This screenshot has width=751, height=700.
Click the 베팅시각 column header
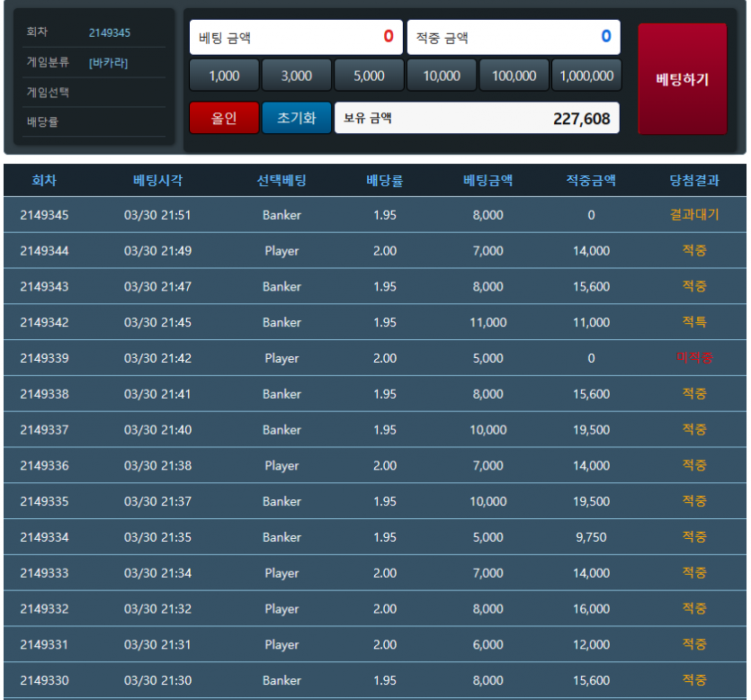[x=157, y=180]
